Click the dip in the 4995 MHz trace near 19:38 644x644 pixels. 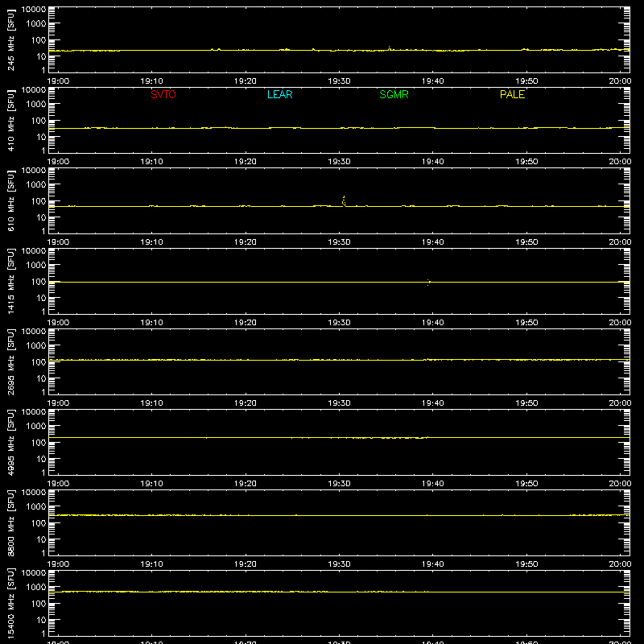tap(420, 438)
